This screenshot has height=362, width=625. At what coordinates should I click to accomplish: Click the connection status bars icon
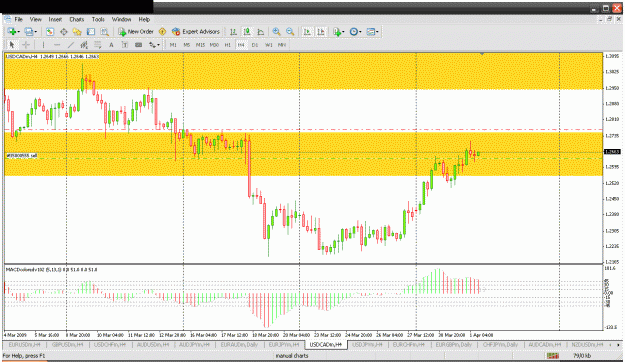click(x=552, y=356)
